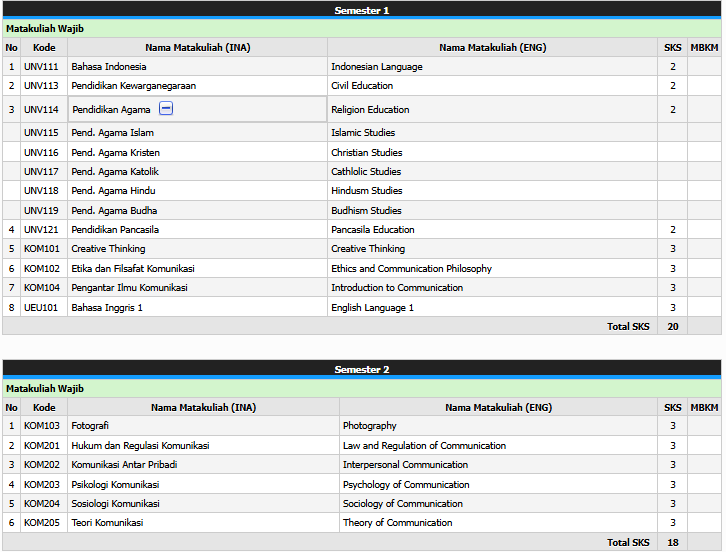This screenshot has height=552, width=726.
Task: Select the Pendidikan Kewarganegaraan row
Action: coord(133,86)
